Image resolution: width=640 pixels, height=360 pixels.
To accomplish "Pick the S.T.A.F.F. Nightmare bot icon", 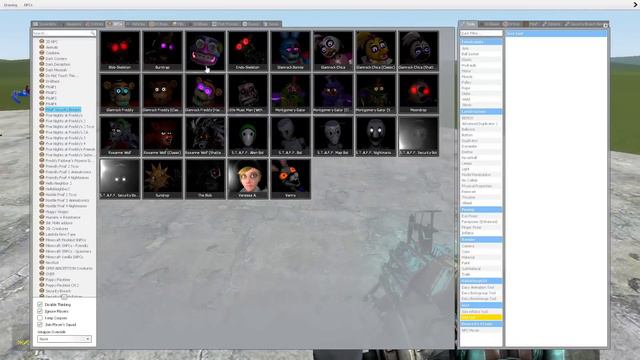I will coord(376,136).
